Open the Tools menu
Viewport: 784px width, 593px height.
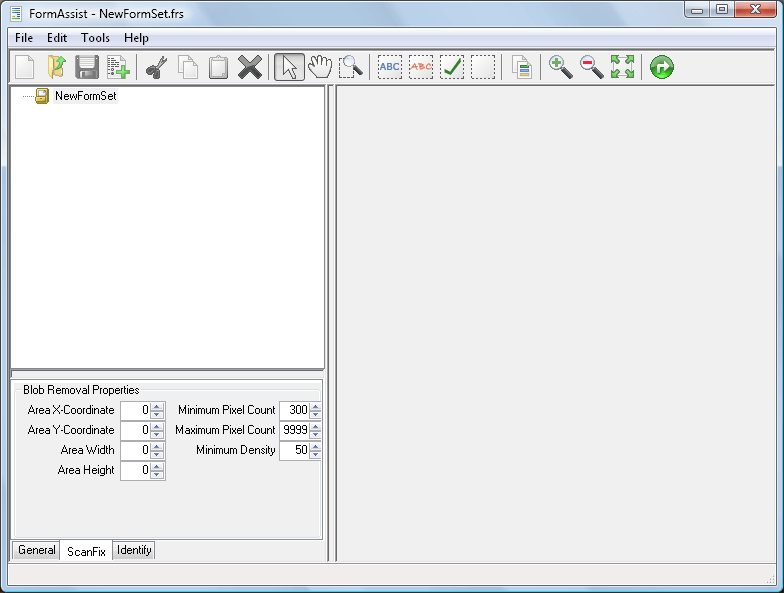95,38
